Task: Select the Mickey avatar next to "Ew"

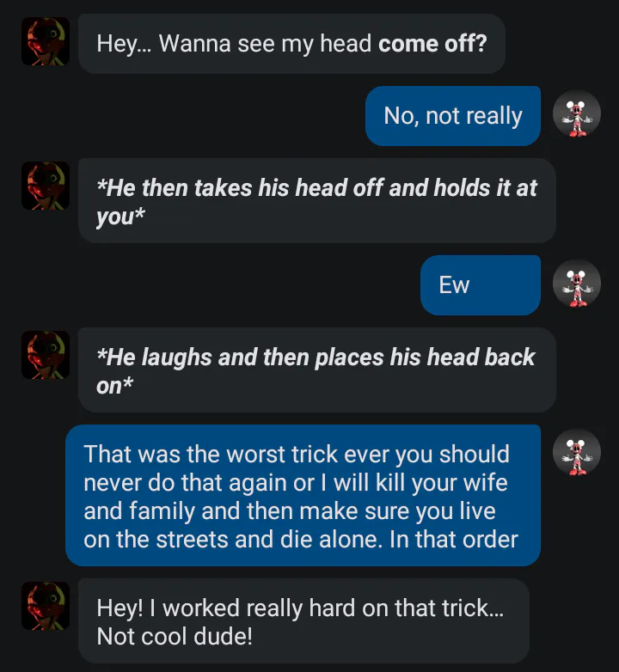Action: pos(577,284)
